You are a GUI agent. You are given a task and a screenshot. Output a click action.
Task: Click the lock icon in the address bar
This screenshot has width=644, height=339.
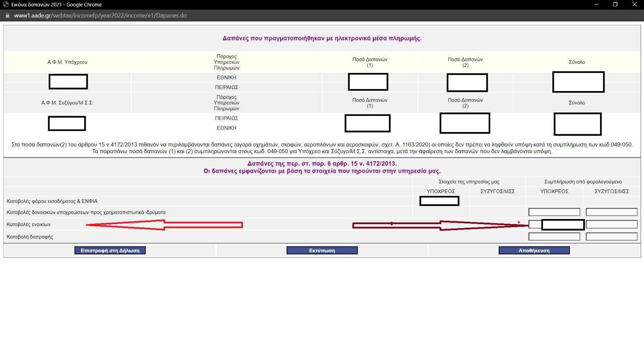coord(7,16)
